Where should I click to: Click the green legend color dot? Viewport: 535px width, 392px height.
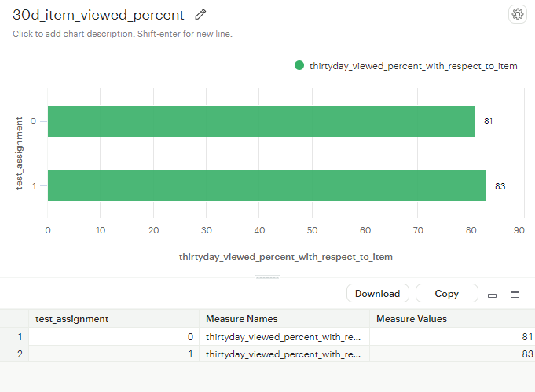[x=299, y=66]
